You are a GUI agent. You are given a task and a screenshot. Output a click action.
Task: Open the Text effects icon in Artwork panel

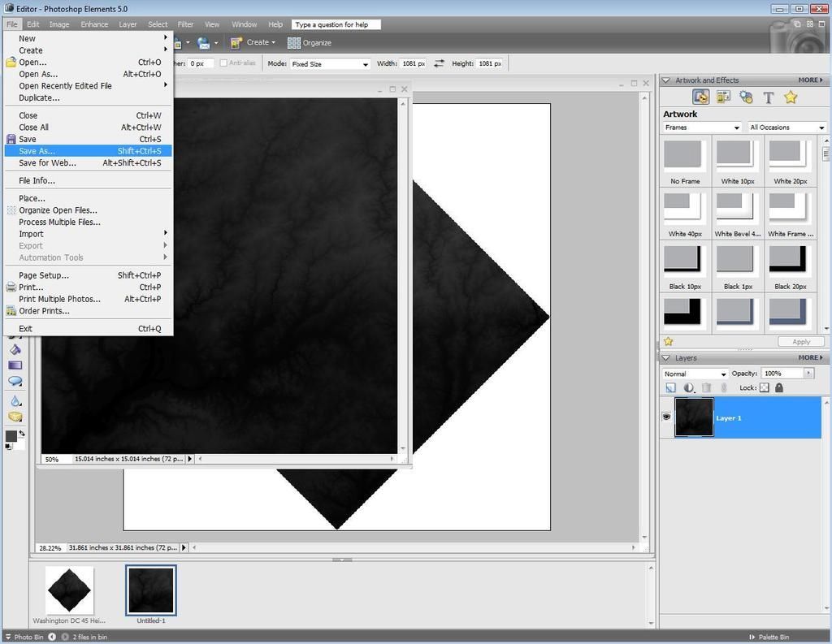[x=768, y=97]
